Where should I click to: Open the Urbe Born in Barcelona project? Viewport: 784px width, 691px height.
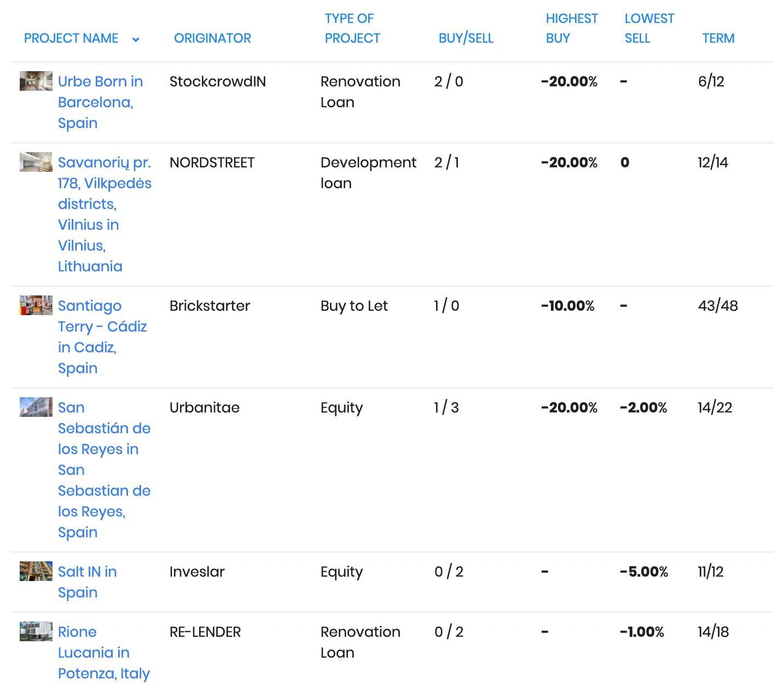(x=101, y=102)
